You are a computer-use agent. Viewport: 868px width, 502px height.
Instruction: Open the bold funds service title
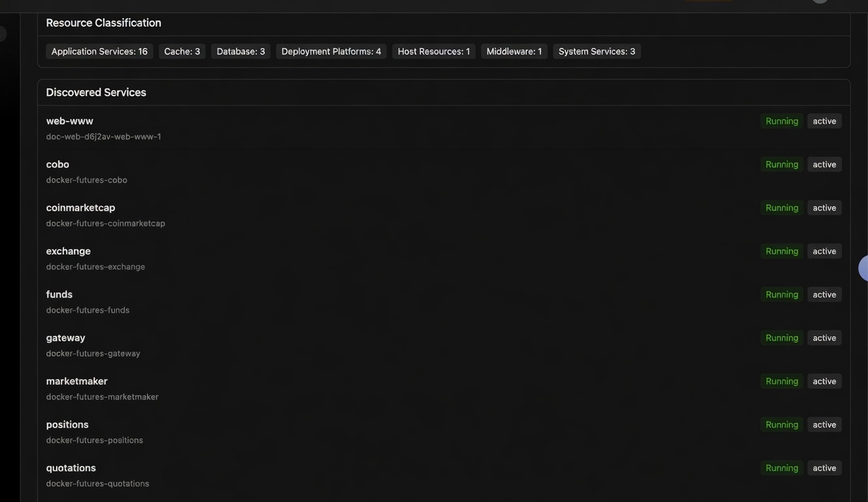(59, 294)
